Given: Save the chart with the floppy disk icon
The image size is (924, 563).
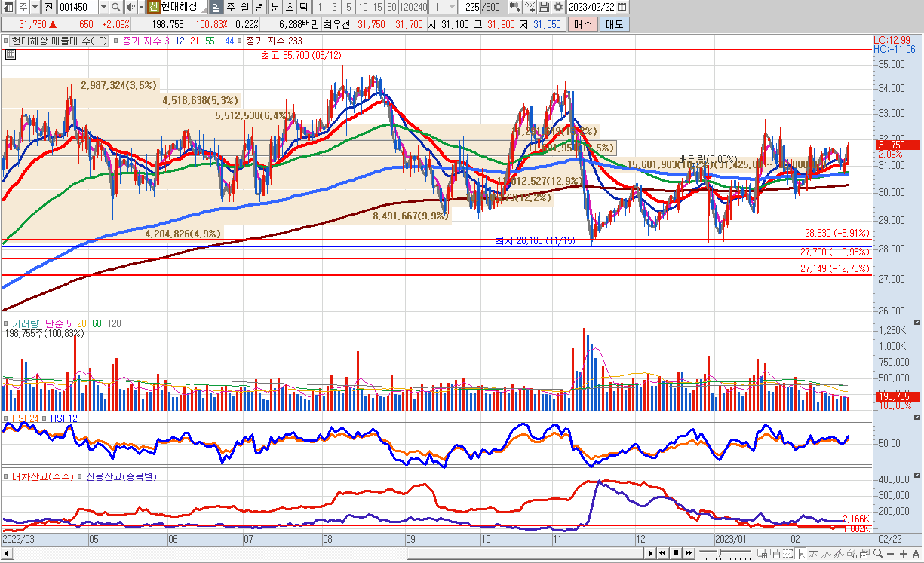Looking at the screenshot, I should (x=545, y=7).
